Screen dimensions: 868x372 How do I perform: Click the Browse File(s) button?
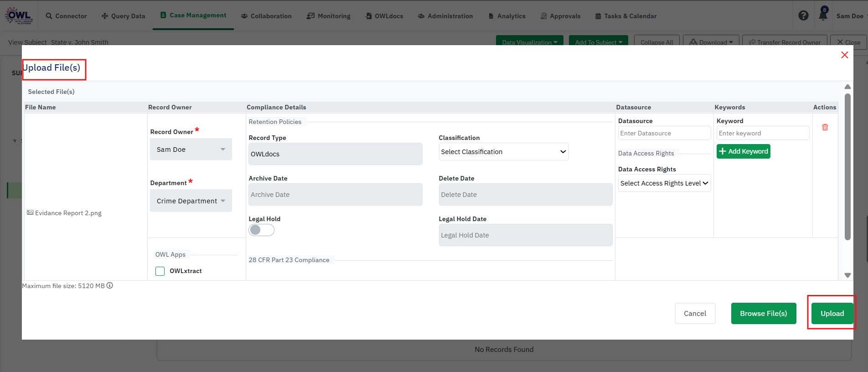point(764,313)
